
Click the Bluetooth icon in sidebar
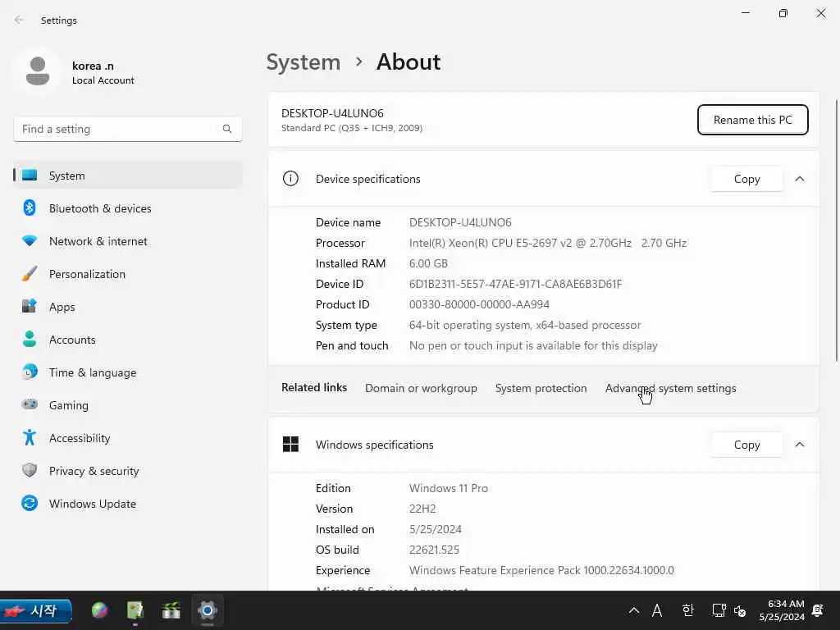pyautogui.click(x=30, y=208)
